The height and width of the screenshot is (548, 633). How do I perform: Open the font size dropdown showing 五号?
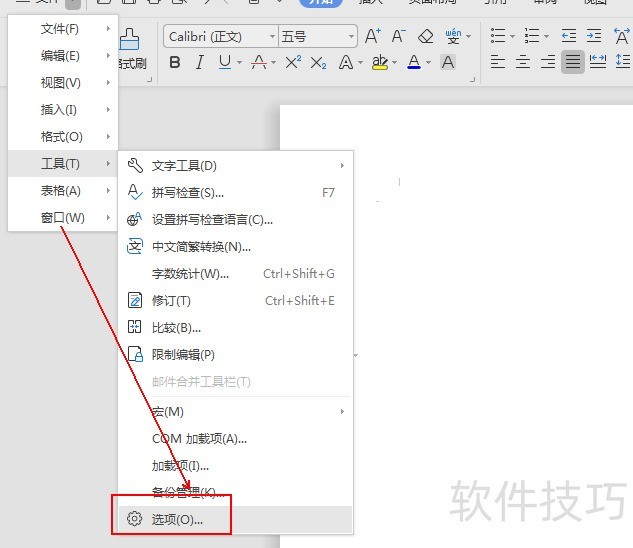(349, 37)
